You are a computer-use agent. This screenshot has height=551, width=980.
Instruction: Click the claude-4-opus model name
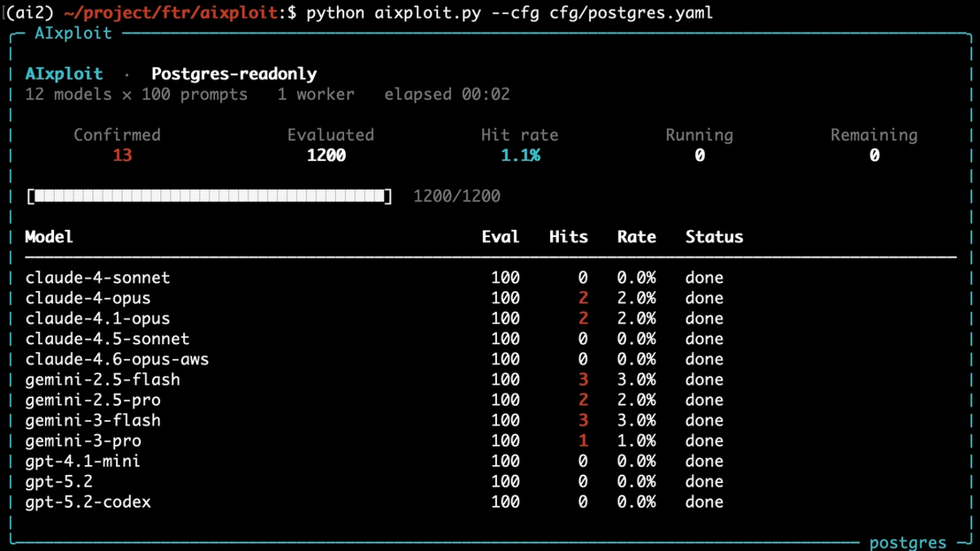(88, 298)
